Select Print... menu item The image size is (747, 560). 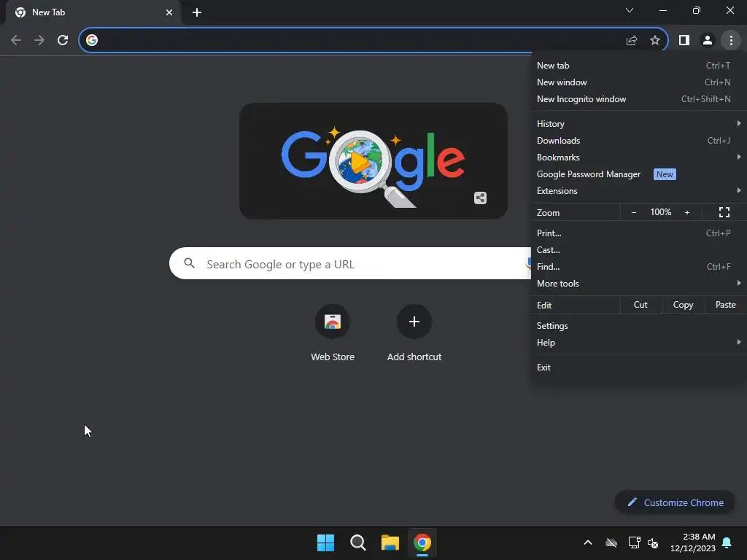[638, 233]
